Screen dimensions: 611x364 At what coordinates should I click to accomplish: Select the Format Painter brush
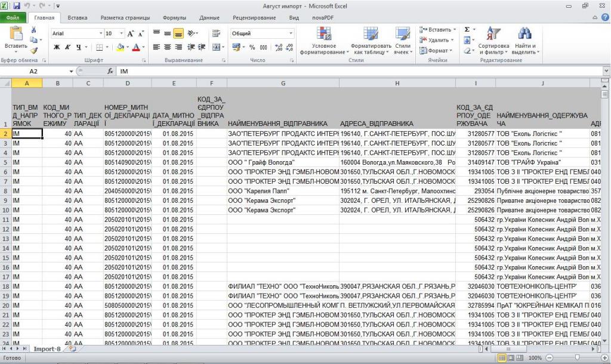pyautogui.click(x=34, y=50)
